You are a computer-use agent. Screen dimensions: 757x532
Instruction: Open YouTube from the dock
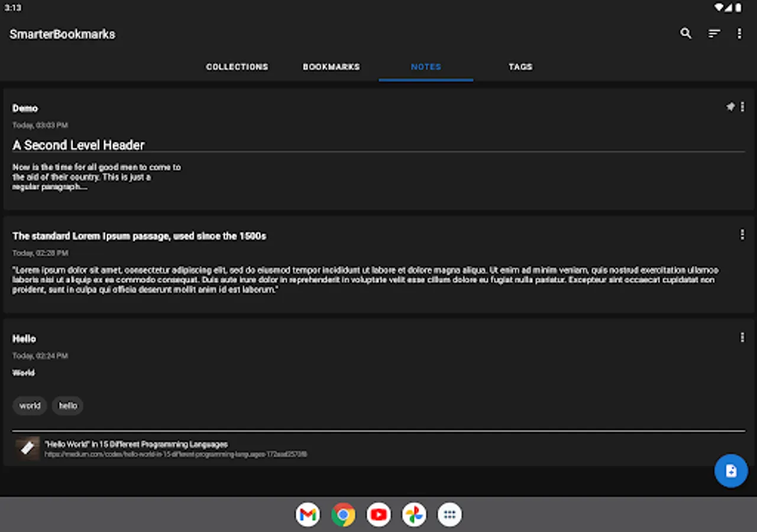pyautogui.click(x=378, y=514)
